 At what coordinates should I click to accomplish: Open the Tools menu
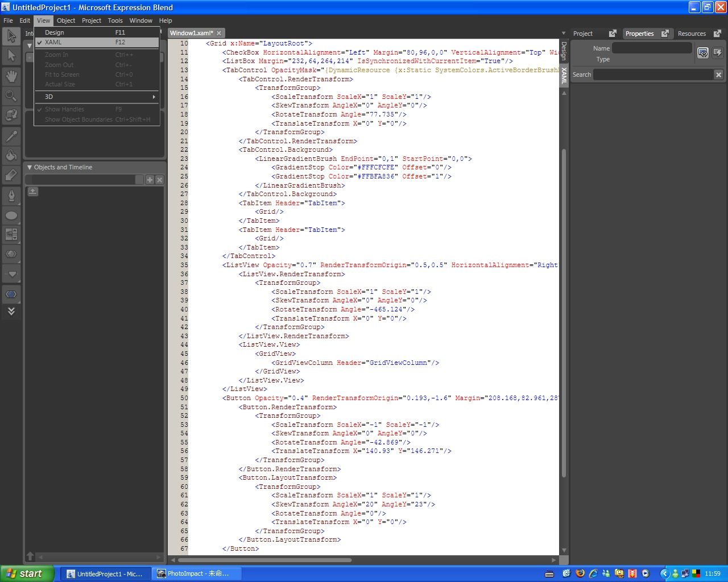(x=115, y=20)
